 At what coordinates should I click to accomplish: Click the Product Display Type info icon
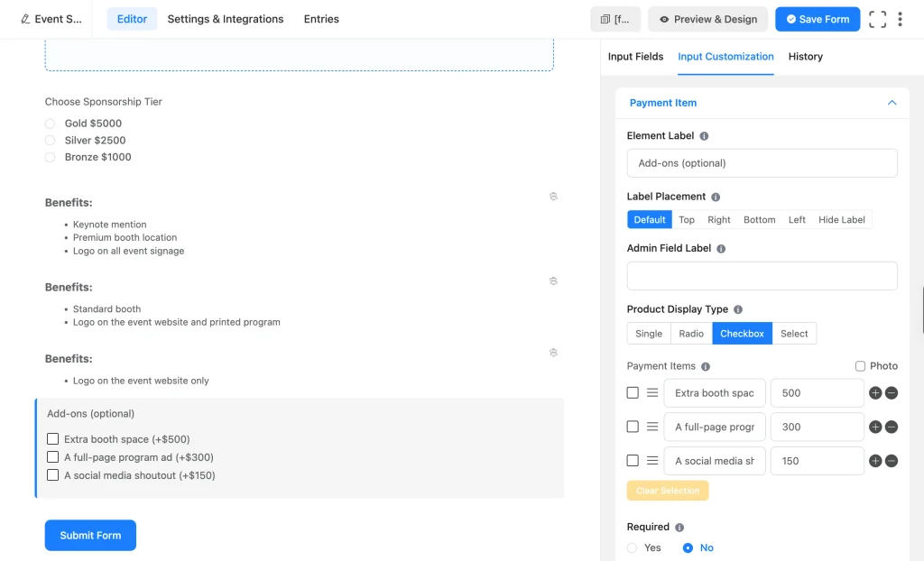(738, 309)
